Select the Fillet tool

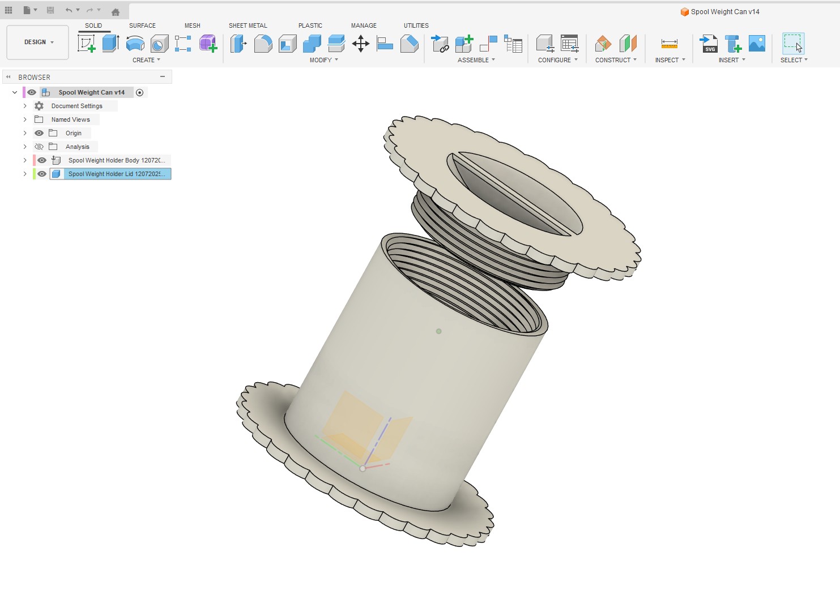[263, 44]
